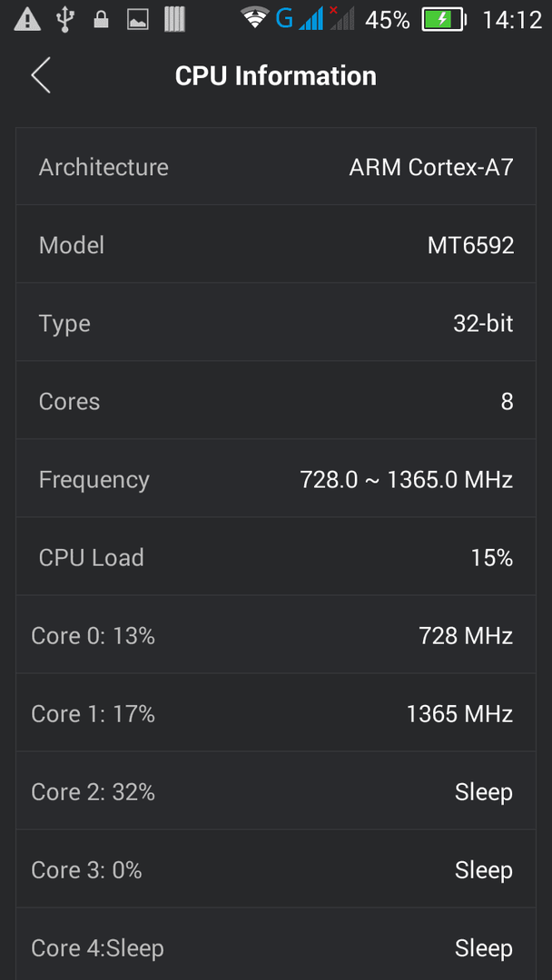Screen dimensions: 552x980
Task: Tap the blue G network signal icon
Action: 301,19
